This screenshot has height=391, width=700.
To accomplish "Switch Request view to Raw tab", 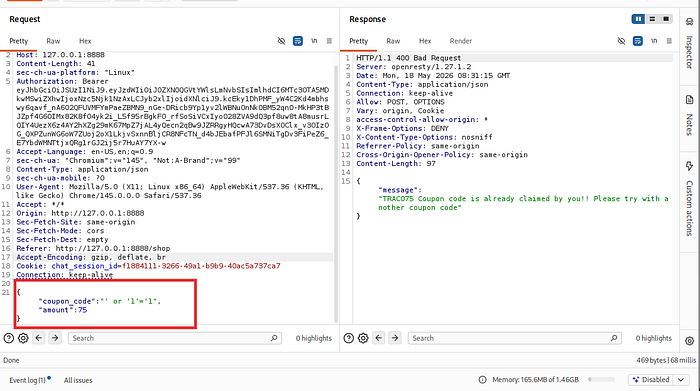I will 53,41.
